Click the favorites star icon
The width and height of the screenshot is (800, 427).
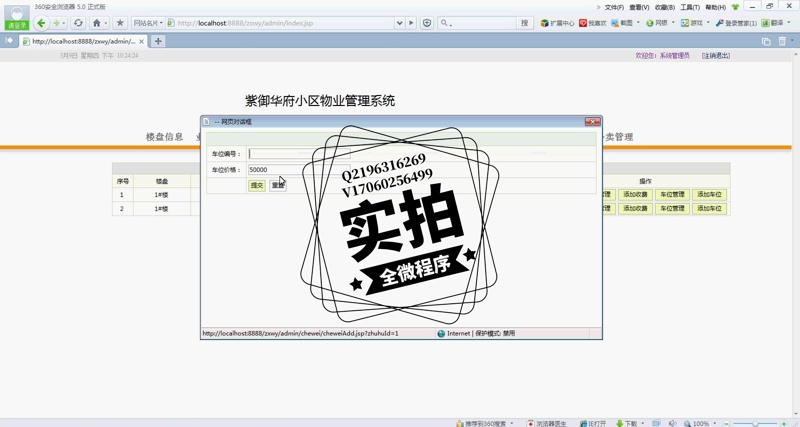[x=120, y=23]
